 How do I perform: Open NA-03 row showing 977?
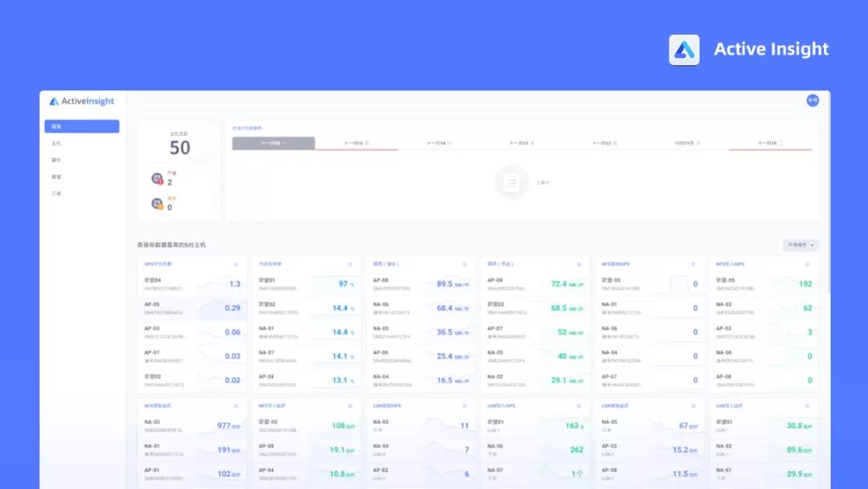(192, 425)
